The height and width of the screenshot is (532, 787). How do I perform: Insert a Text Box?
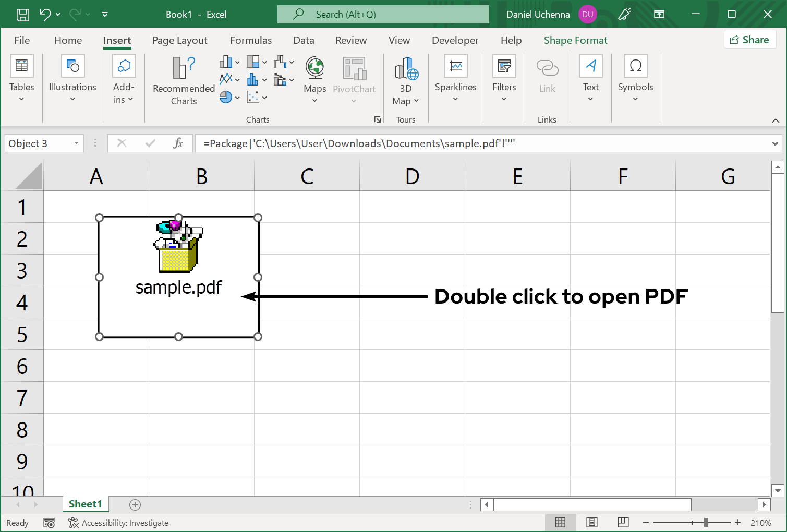pyautogui.click(x=590, y=78)
